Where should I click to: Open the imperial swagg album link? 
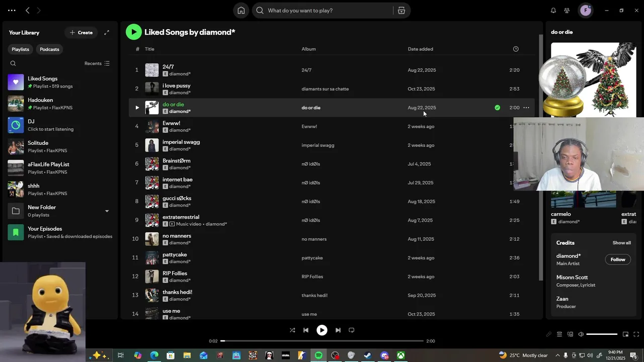pyautogui.click(x=318, y=145)
